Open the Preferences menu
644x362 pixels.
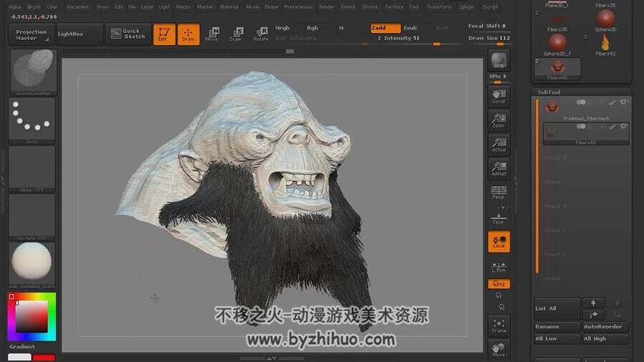pyautogui.click(x=298, y=6)
